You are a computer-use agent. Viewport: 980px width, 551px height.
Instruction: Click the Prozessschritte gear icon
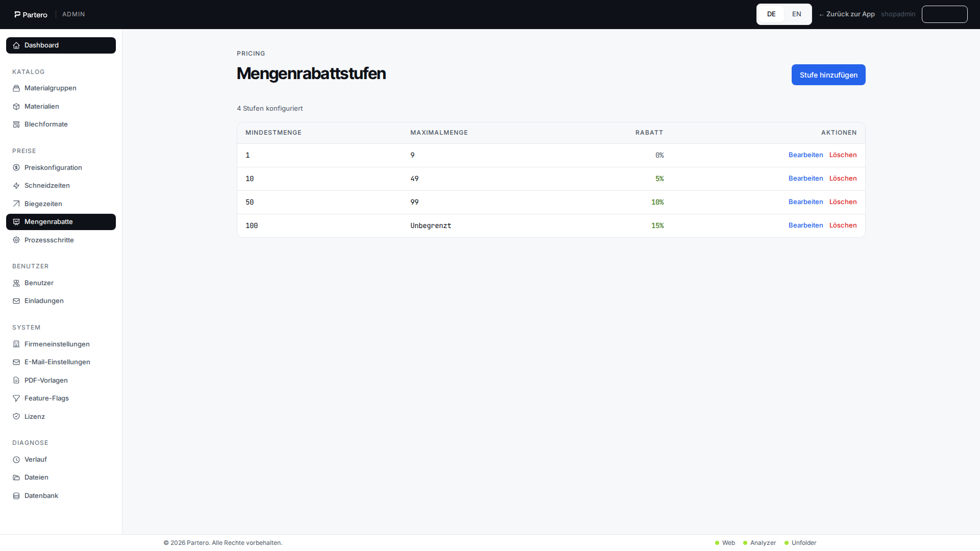[16, 240]
